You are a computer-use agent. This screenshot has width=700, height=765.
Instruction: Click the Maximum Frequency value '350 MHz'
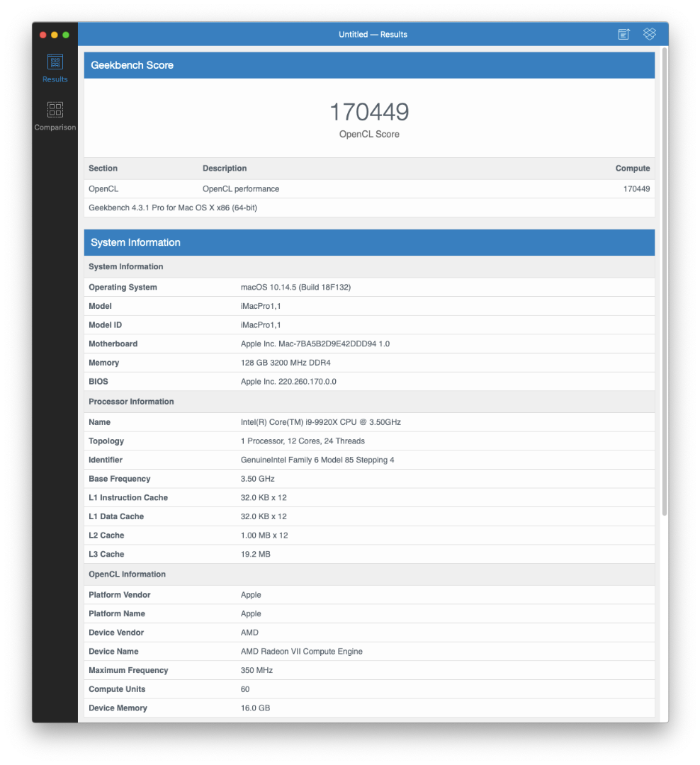coord(256,670)
